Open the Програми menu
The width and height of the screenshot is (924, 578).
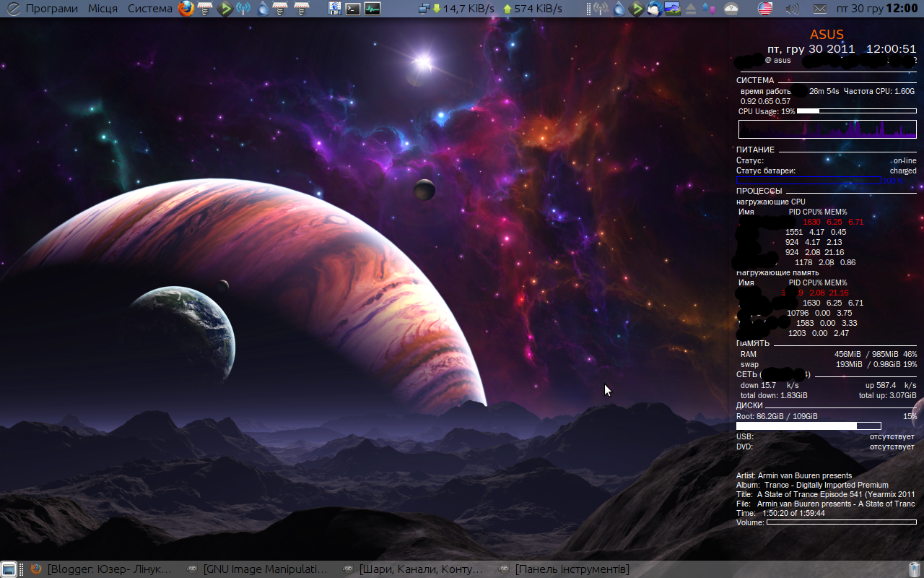(x=52, y=9)
